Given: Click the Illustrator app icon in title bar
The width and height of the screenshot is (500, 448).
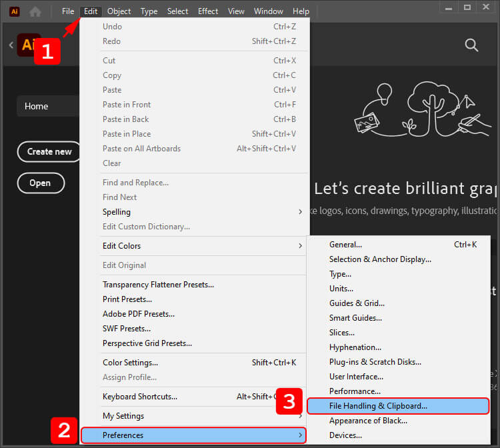Looking at the screenshot, I should 15,12.
